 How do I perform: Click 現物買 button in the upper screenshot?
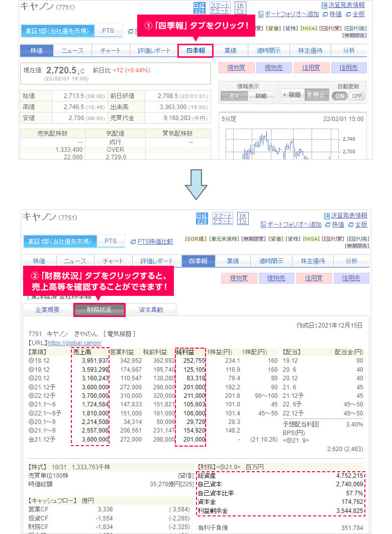[x=236, y=68]
